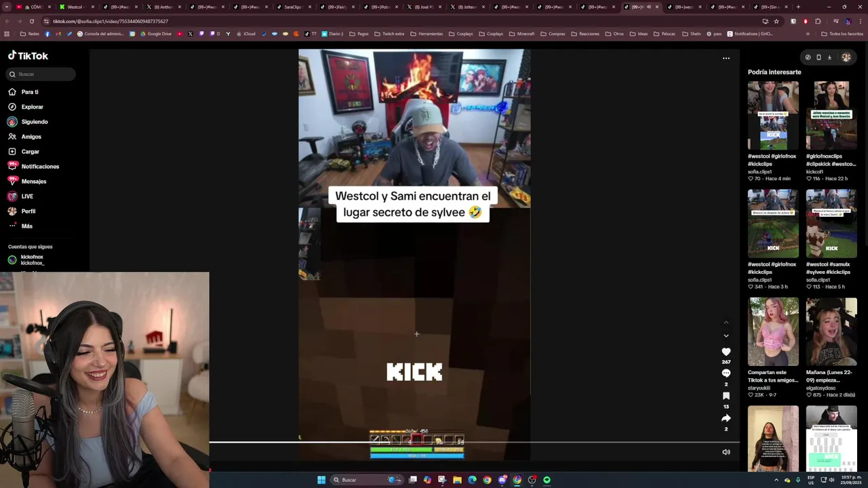Viewport: 868px width, 488px height.
Task: Open Notificaciones panel
Action: click(x=33, y=166)
